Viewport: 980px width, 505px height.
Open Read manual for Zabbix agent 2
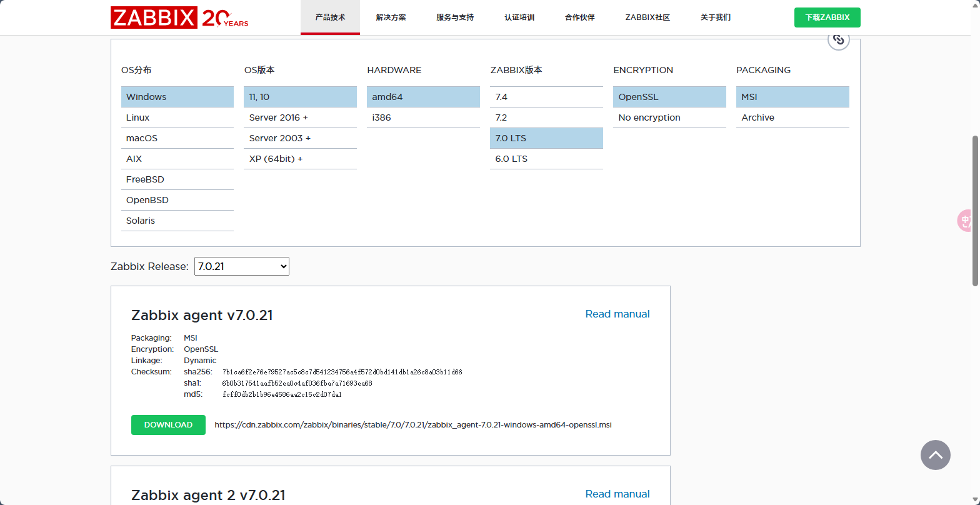click(617, 494)
